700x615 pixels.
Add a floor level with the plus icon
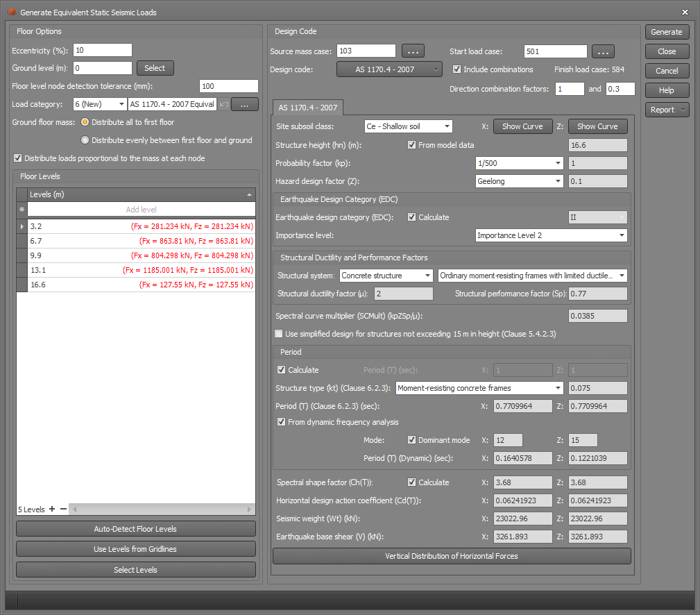pos(52,509)
